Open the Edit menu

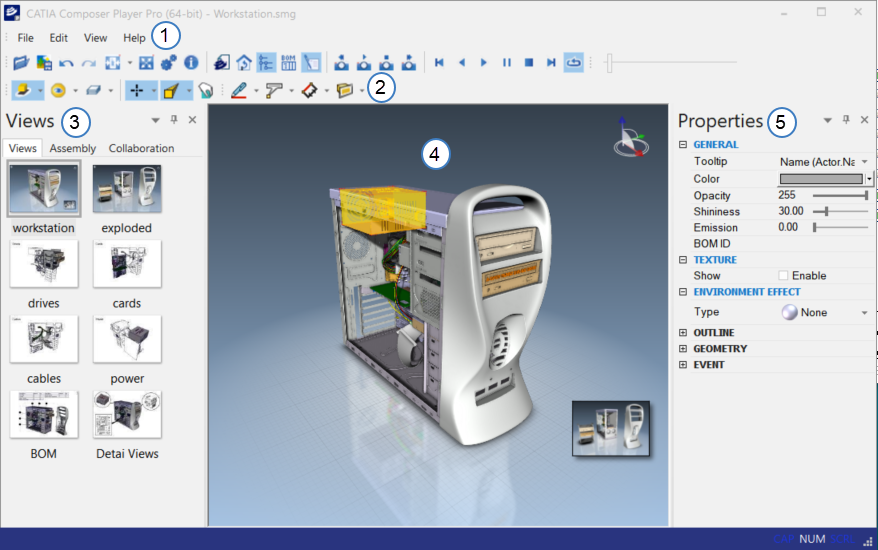tap(58, 38)
